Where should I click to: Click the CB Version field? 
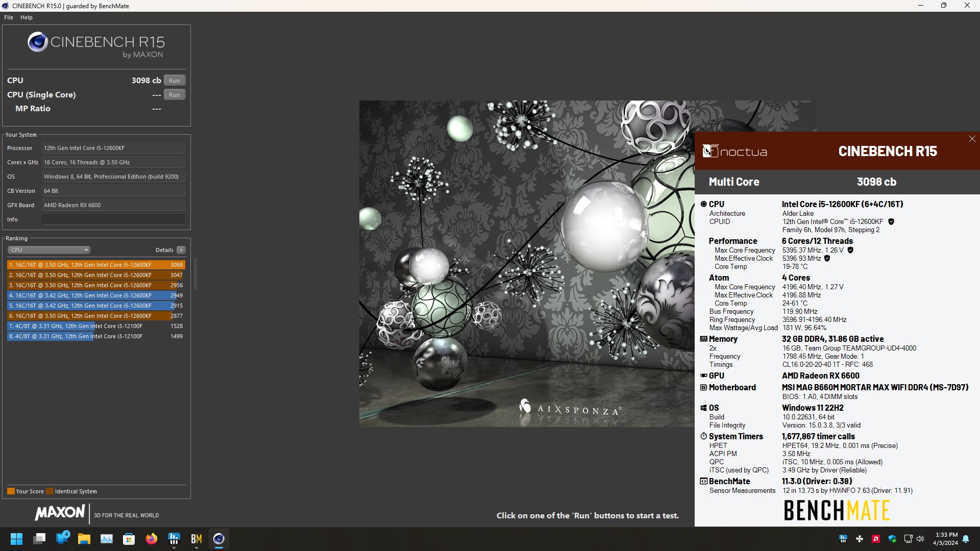pos(113,191)
